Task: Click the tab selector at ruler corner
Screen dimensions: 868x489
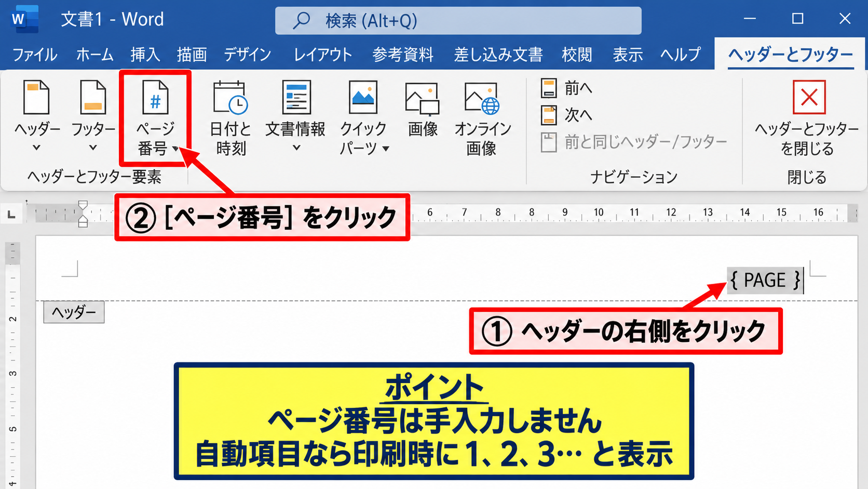Action: click(11, 214)
